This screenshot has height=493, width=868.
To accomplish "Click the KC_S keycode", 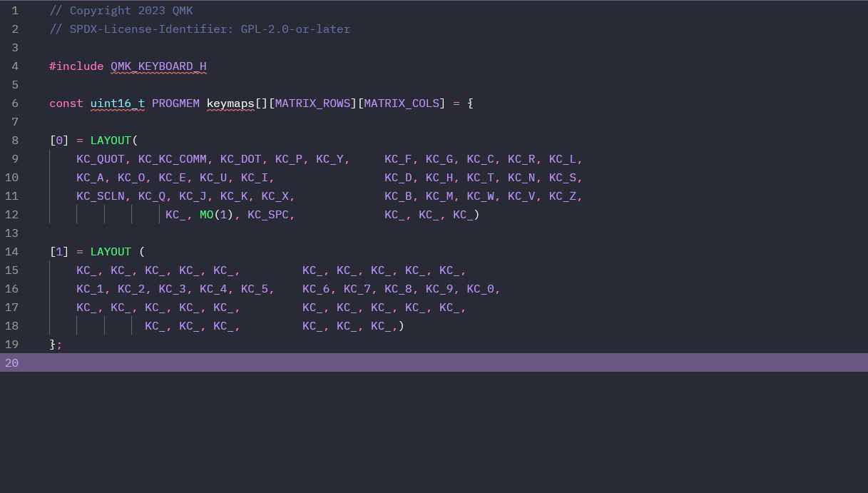I will click(563, 178).
